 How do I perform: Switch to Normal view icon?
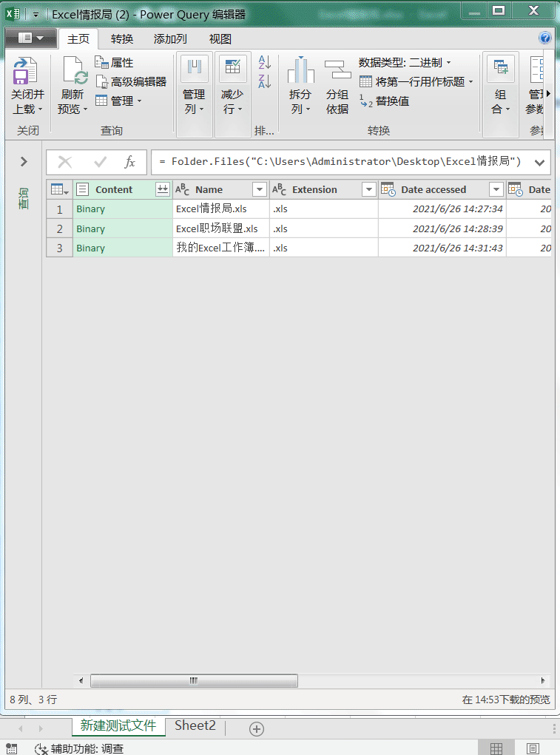pyautogui.click(x=496, y=748)
